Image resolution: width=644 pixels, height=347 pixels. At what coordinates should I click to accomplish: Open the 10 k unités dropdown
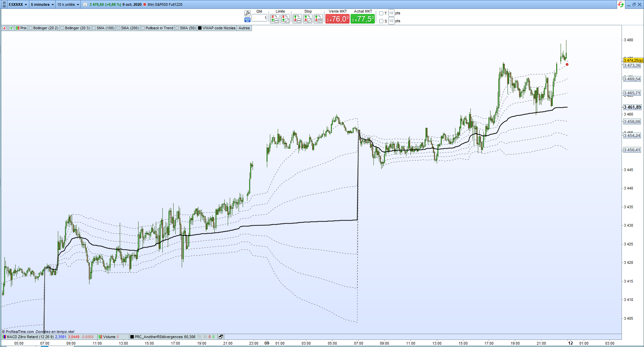click(x=68, y=4)
